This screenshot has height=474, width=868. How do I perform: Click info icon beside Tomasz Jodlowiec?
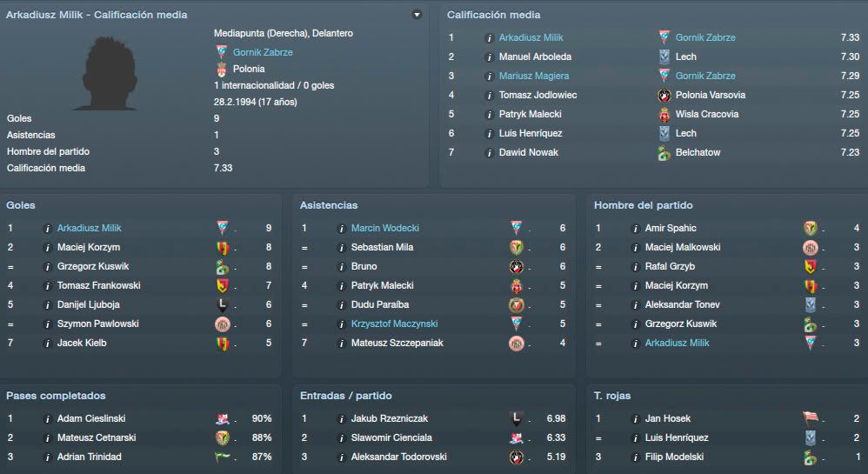pyautogui.click(x=489, y=96)
